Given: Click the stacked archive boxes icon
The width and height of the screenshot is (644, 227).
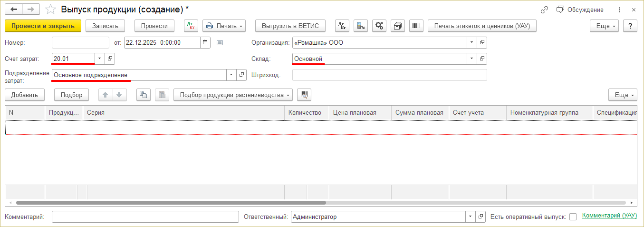Looking at the screenshot, I should coord(398,26).
